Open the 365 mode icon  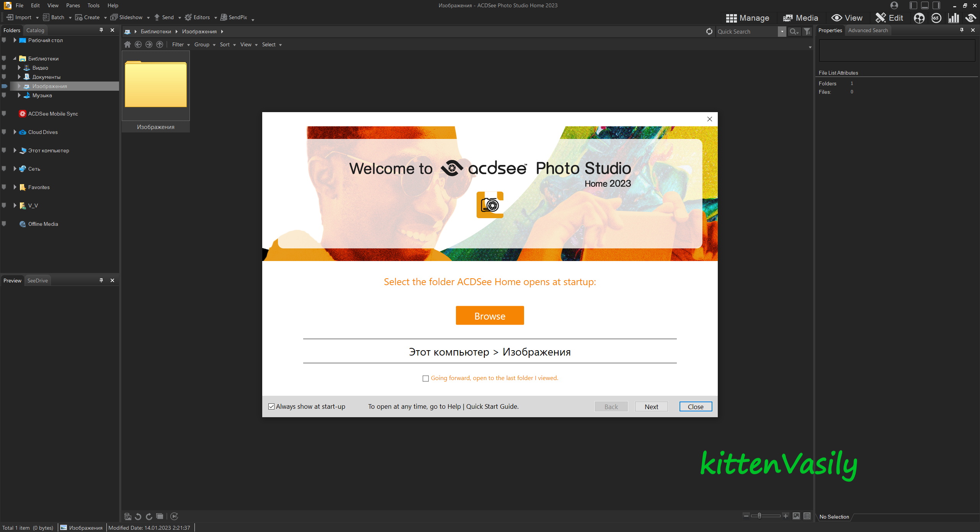coord(936,18)
